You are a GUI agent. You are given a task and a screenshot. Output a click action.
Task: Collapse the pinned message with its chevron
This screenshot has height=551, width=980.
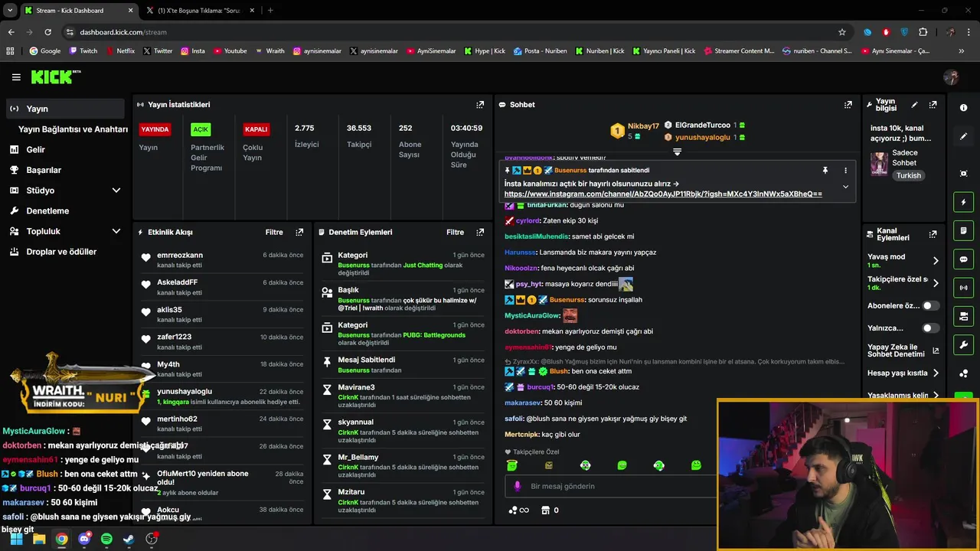click(845, 187)
